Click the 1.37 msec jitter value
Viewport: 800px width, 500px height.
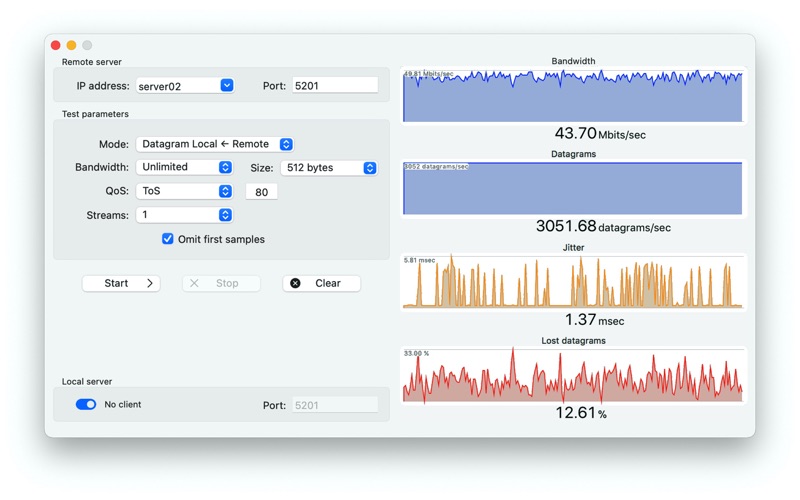(594, 320)
